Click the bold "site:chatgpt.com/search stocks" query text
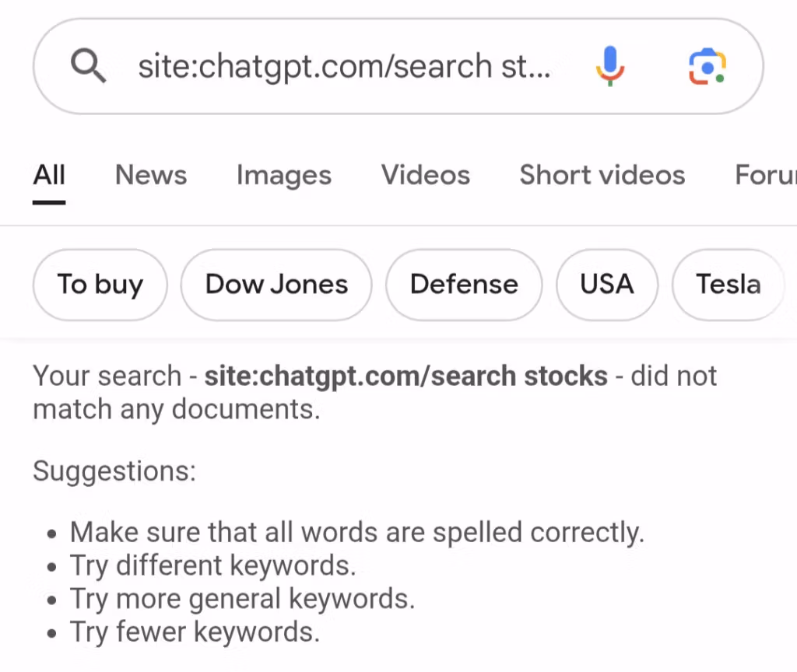 pyautogui.click(x=406, y=376)
